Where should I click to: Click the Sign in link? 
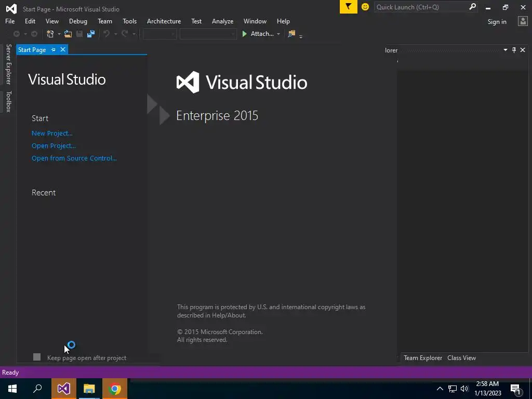coord(497,22)
